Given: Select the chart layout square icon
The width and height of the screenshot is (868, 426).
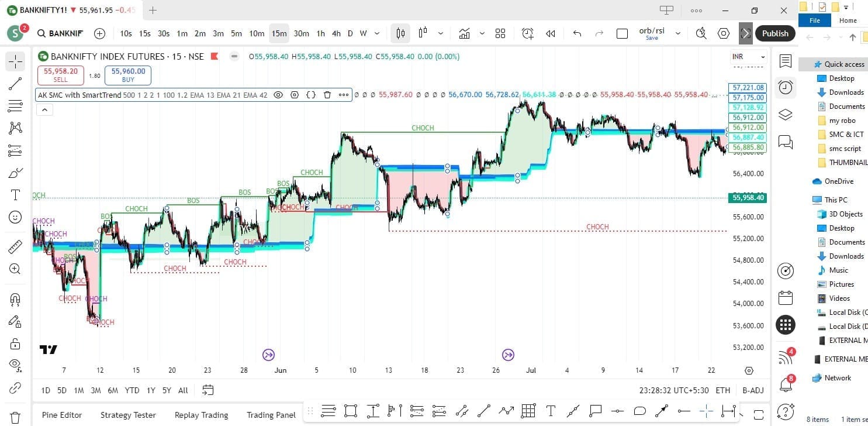Looking at the screenshot, I should click(x=623, y=33).
